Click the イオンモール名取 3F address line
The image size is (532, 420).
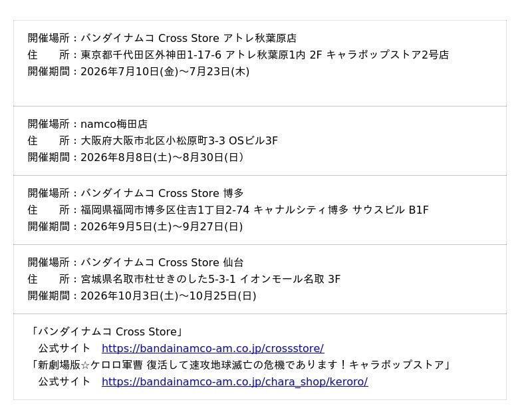(x=184, y=279)
